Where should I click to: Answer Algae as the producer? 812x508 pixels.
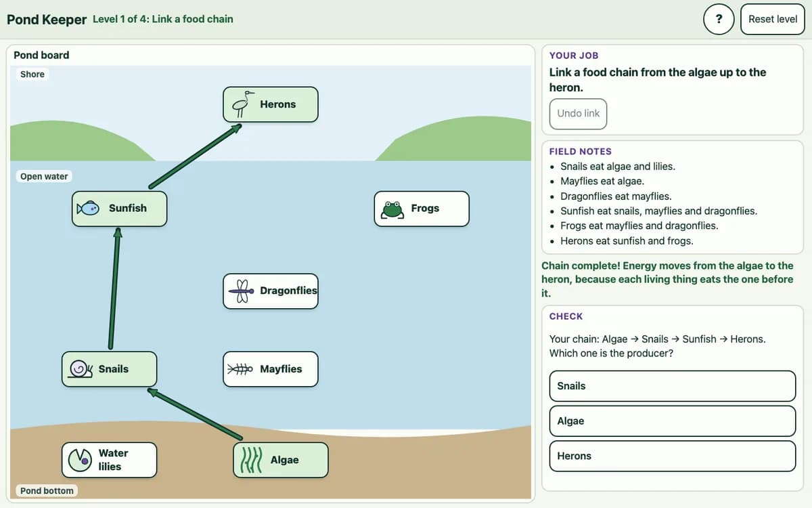[x=673, y=421]
